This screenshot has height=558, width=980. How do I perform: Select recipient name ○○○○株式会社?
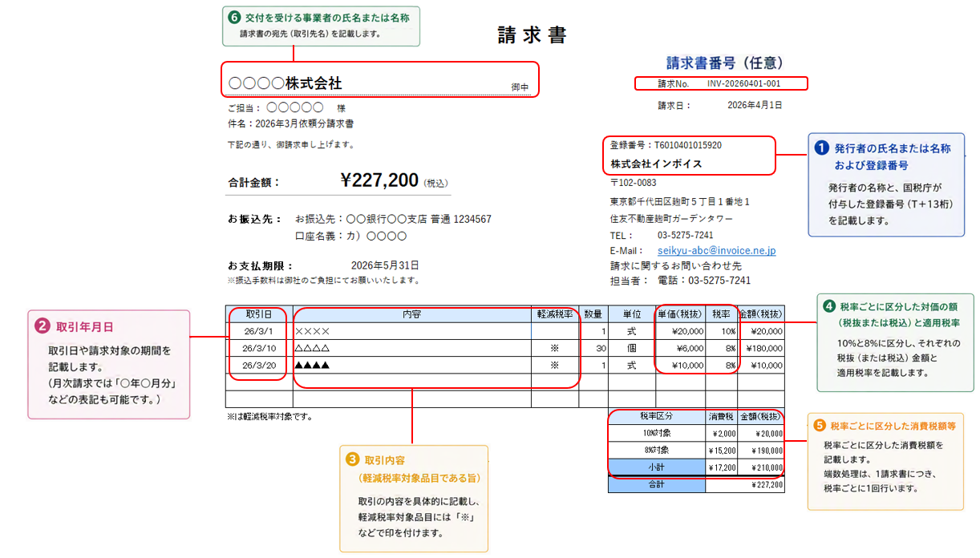(285, 83)
